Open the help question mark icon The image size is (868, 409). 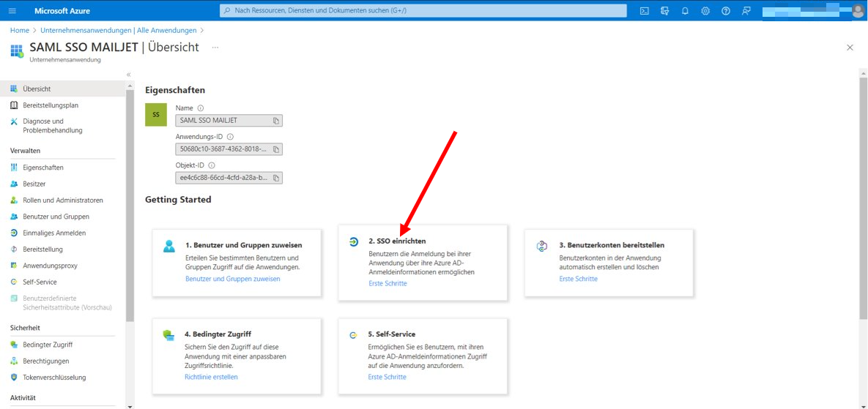coord(726,10)
